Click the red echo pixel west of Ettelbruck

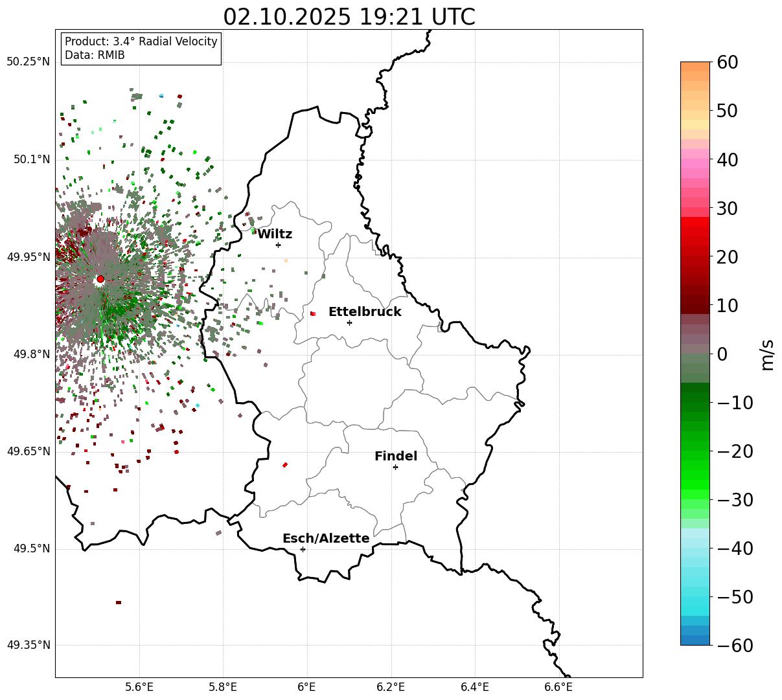click(x=313, y=313)
